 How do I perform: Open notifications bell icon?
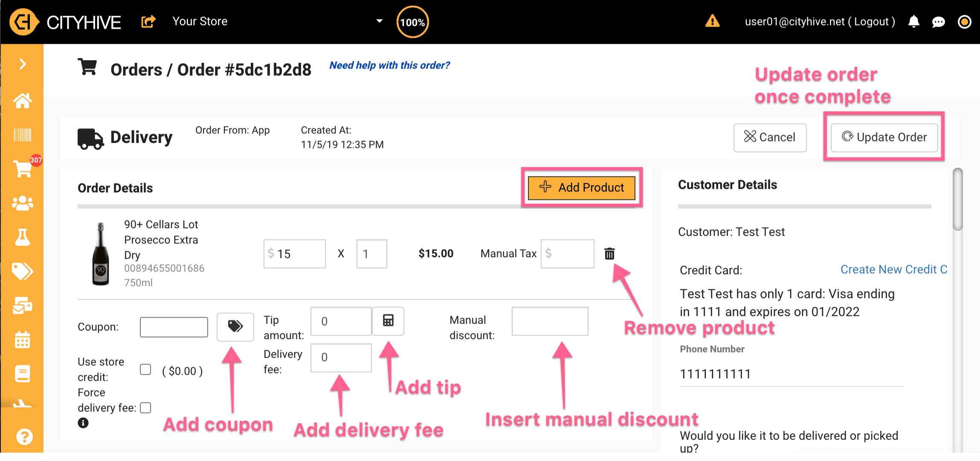[913, 21]
